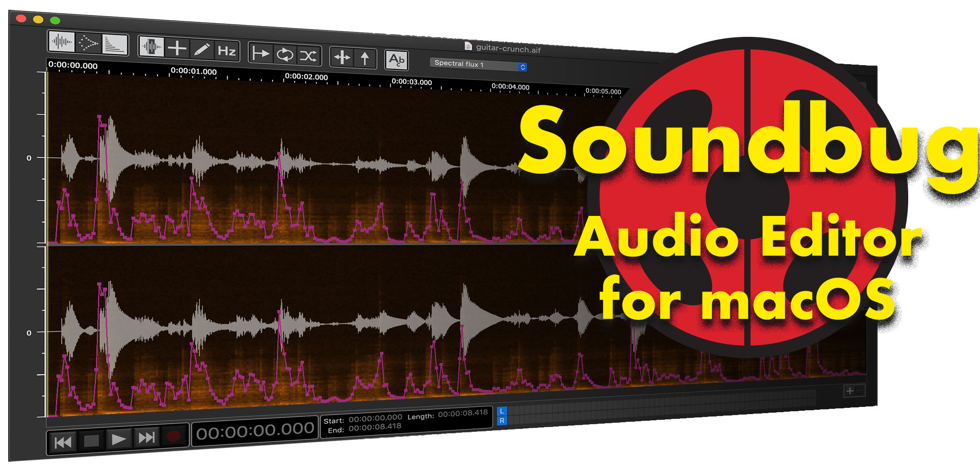Select the pencil draw tool

click(x=202, y=49)
